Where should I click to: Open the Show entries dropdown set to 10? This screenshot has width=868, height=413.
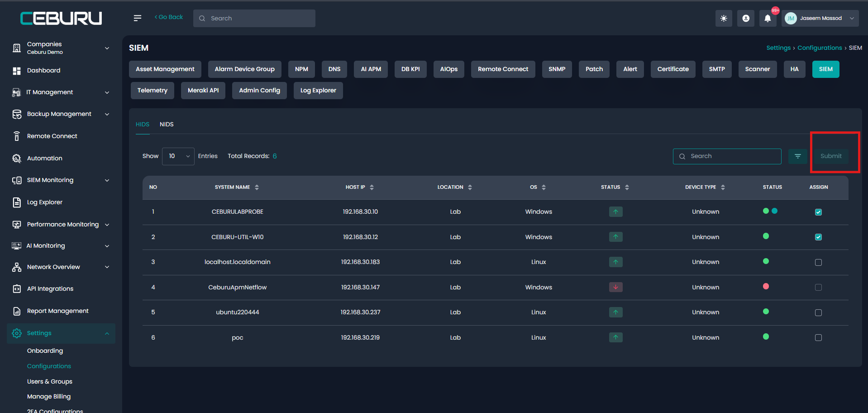click(178, 156)
